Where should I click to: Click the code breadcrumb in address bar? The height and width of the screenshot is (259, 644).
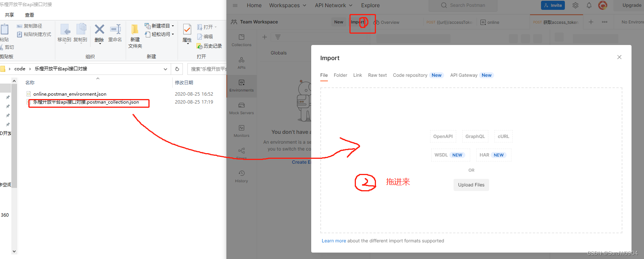coord(20,69)
